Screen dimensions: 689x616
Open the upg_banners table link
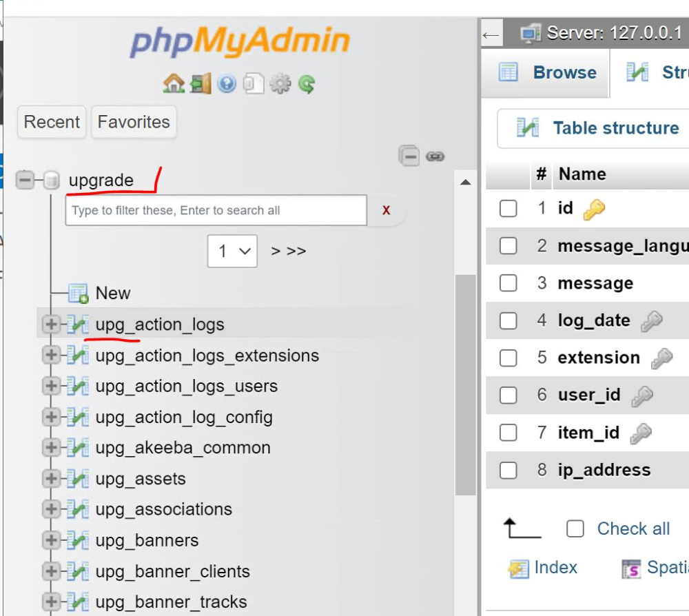click(x=147, y=540)
